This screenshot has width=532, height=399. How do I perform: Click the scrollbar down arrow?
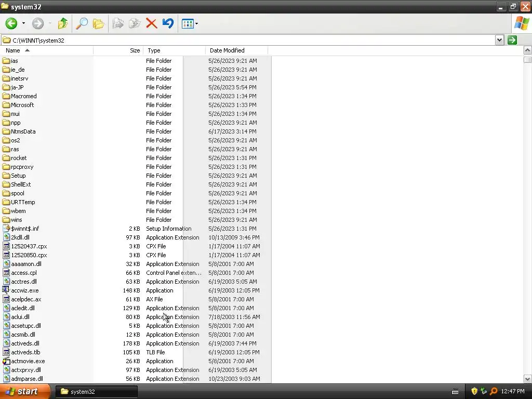(527, 379)
